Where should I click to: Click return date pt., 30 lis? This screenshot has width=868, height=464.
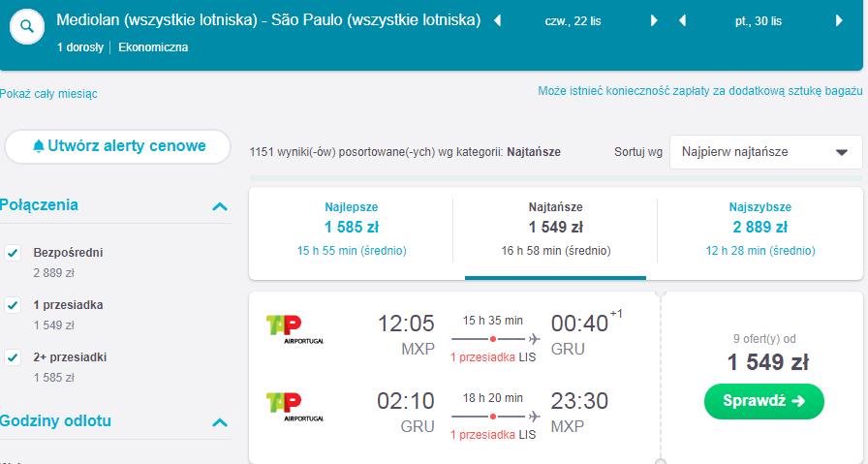pos(759,21)
